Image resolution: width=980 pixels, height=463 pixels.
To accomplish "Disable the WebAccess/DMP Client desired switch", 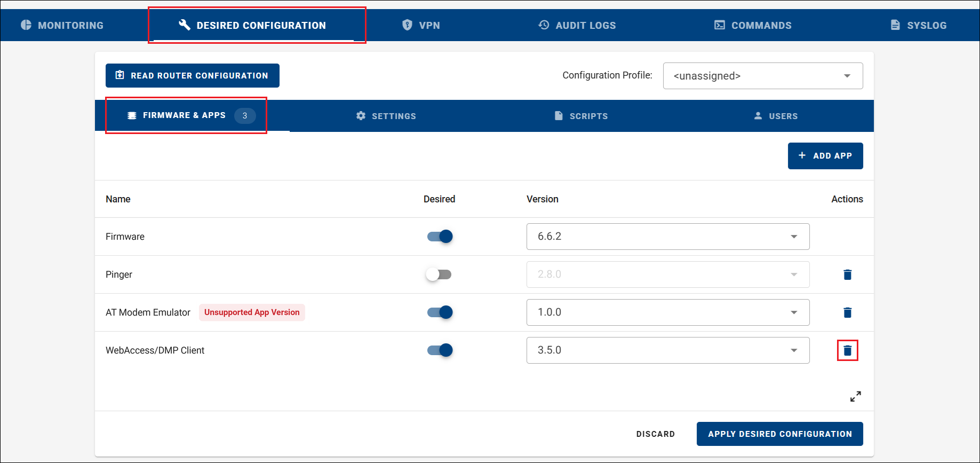I will pos(440,350).
